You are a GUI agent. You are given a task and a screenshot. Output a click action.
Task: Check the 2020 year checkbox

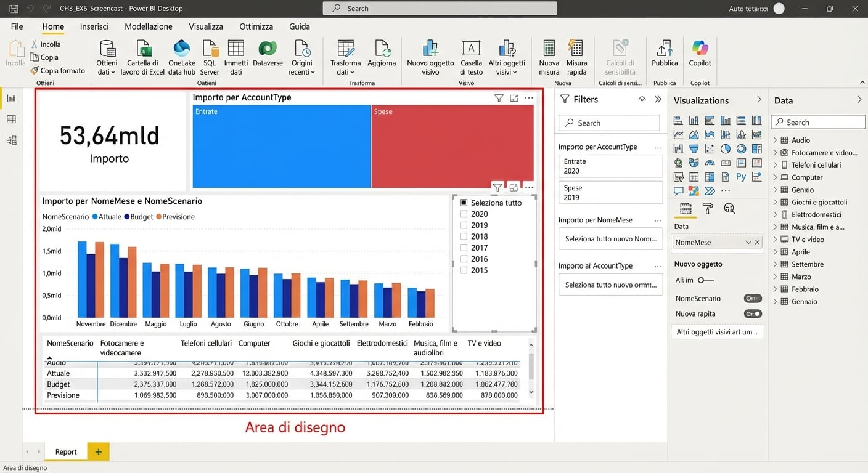464,214
